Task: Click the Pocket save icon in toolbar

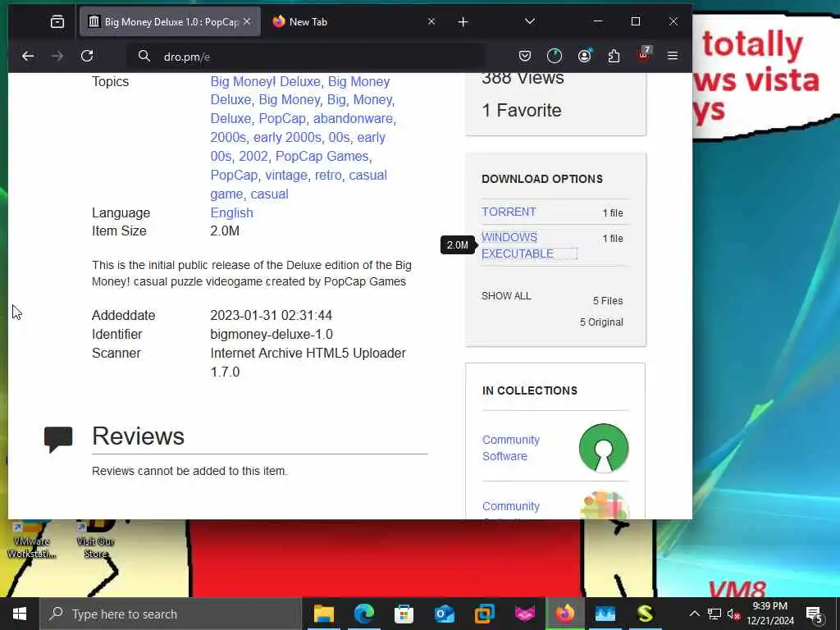Action: [524, 56]
